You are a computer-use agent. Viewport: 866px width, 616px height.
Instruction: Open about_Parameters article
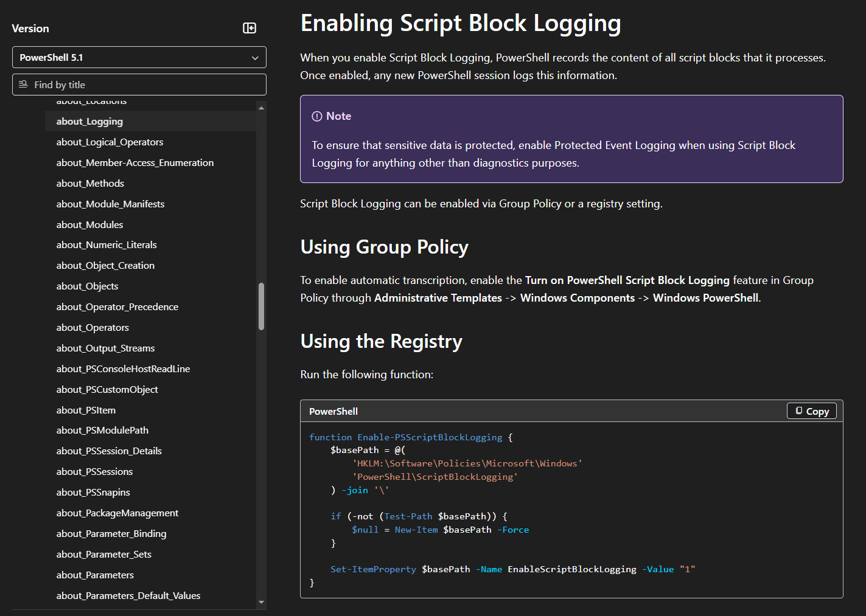[95, 575]
